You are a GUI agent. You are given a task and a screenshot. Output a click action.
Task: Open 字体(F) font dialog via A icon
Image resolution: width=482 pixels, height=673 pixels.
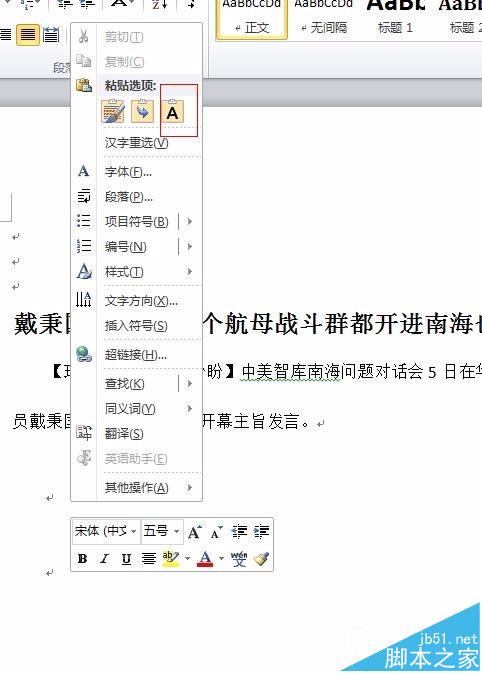click(x=83, y=171)
